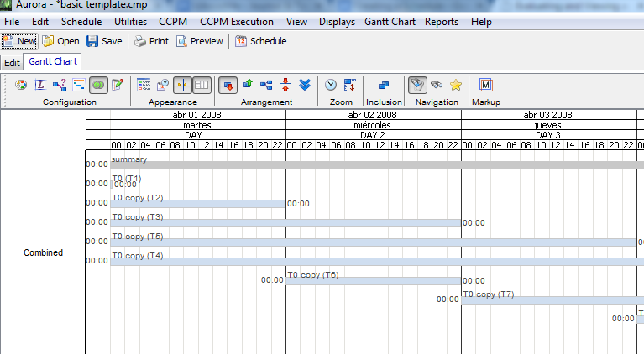
Task: Click the Markup M icon
Action: [485, 85]
